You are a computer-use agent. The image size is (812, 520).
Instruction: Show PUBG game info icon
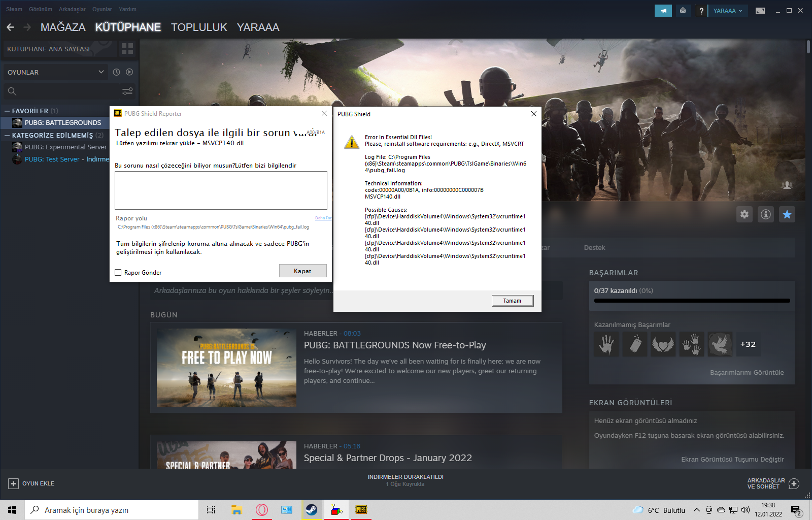(766, 214)
